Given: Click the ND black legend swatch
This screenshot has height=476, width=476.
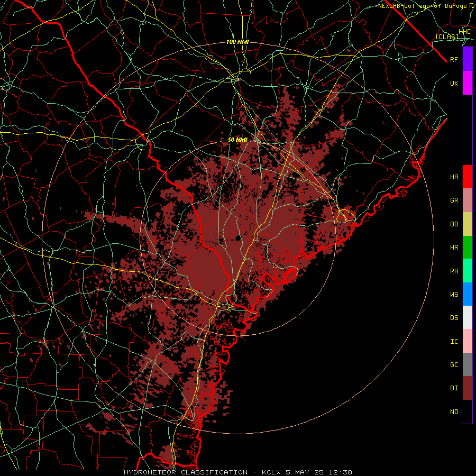Looking at the screenshot, I should tap(467, 411).
